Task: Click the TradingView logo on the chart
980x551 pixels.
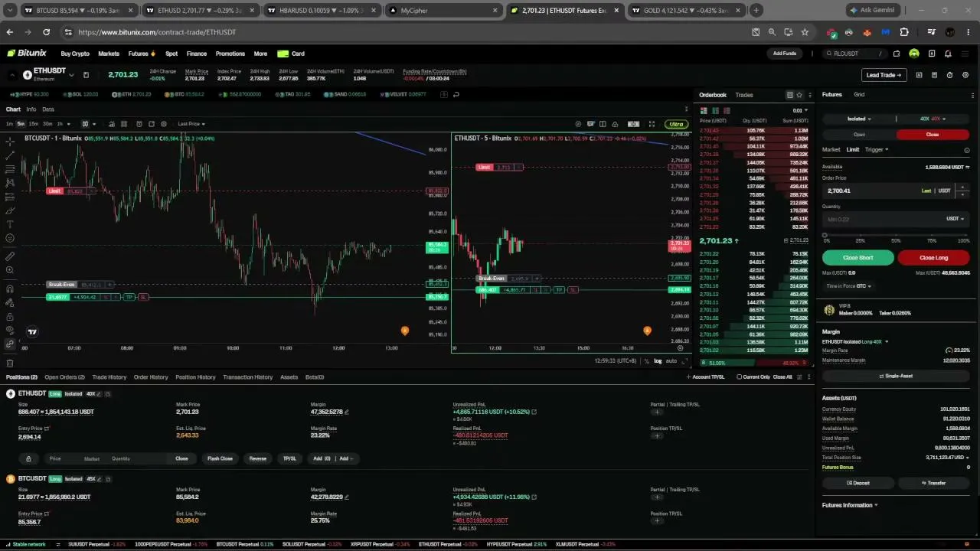Action: (x=32, y=331)
